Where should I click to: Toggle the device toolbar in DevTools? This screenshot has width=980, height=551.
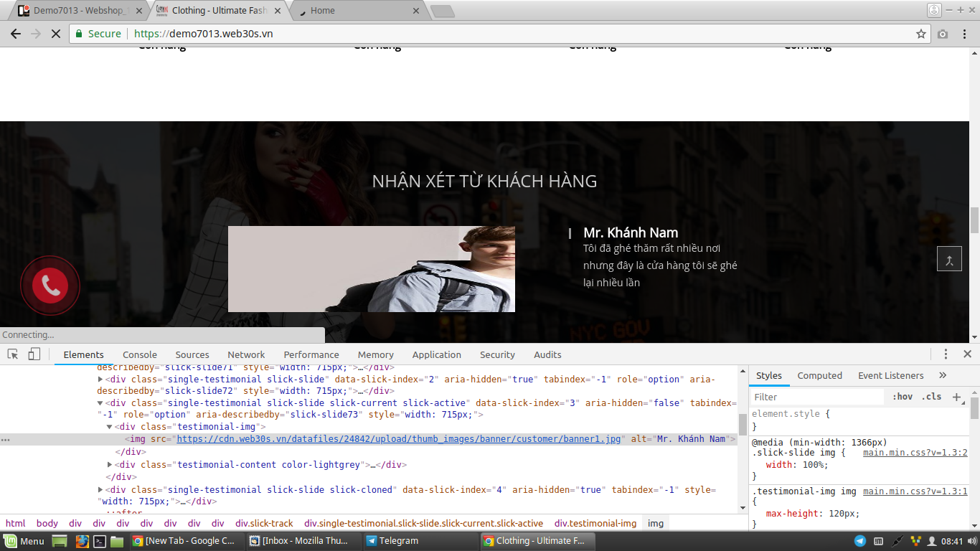pos(34,354)
